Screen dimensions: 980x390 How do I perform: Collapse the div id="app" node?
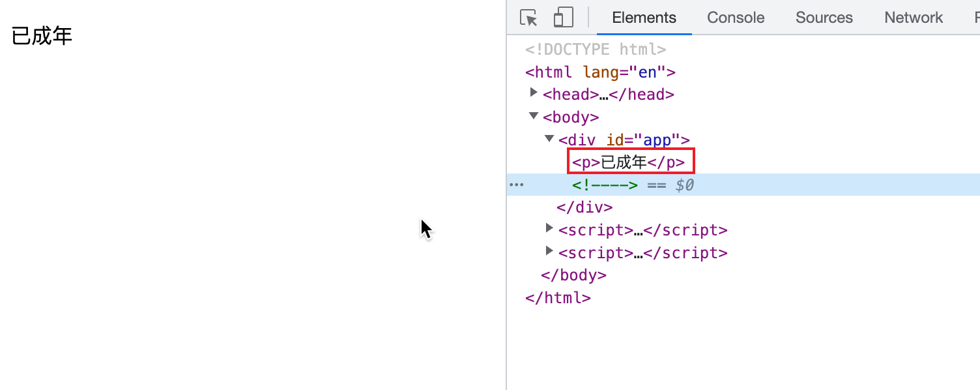click(549, 139)
